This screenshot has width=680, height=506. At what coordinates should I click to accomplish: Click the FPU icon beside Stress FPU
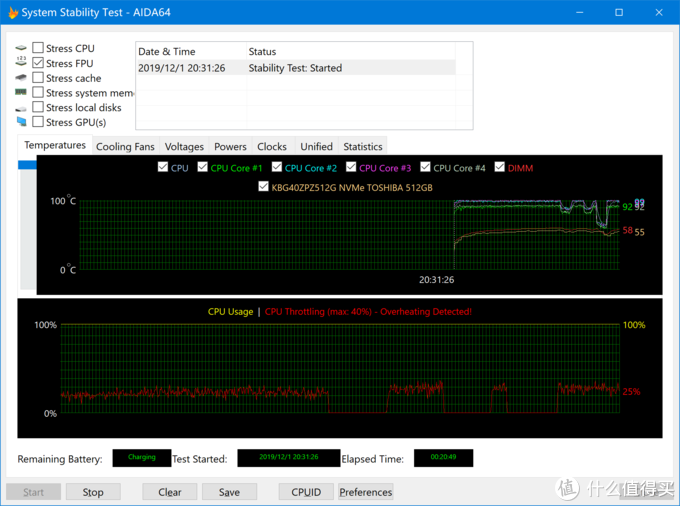21,63
